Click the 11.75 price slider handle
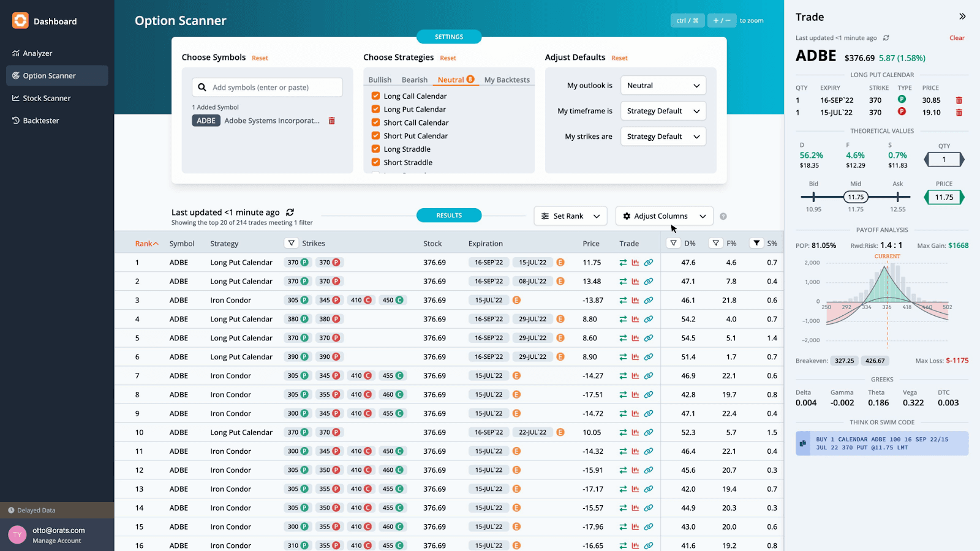Screen dimensions: 980x551 click(856, 197)
